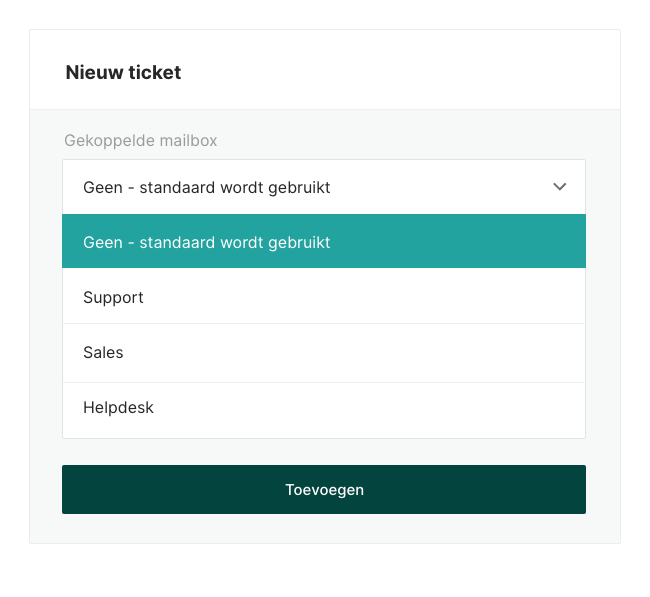This screenshot has width=650, height=597.
Task: Click the Support row below the highlighted option
Action: click(114, 297)
